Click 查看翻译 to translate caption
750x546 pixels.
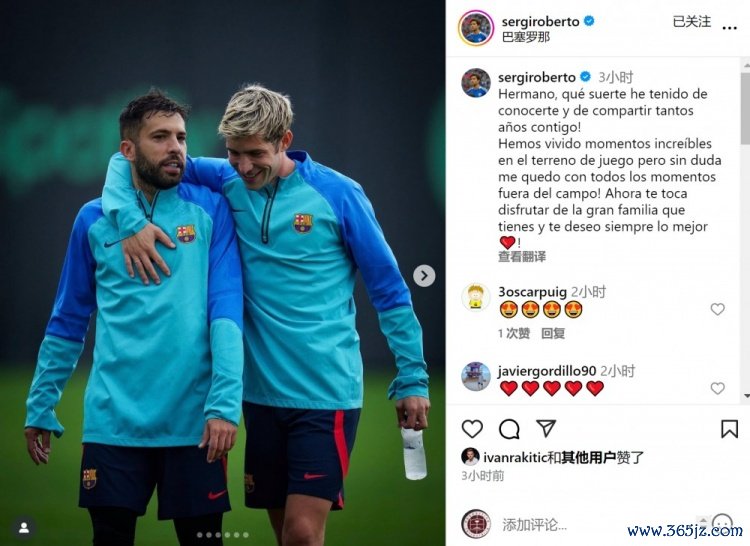pyautogui.click(x=522, y=257)
